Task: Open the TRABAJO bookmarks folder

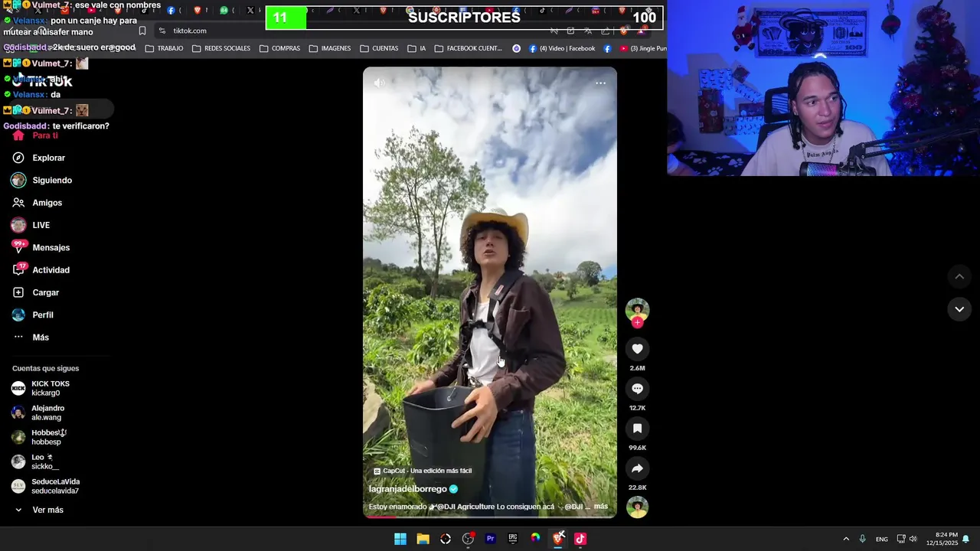Action: coord(164,48)
